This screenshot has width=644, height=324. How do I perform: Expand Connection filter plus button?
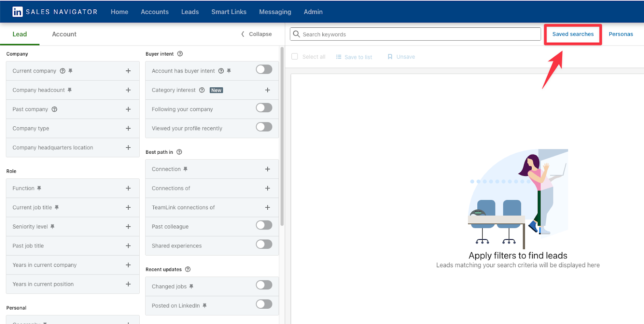pos(268,169)
